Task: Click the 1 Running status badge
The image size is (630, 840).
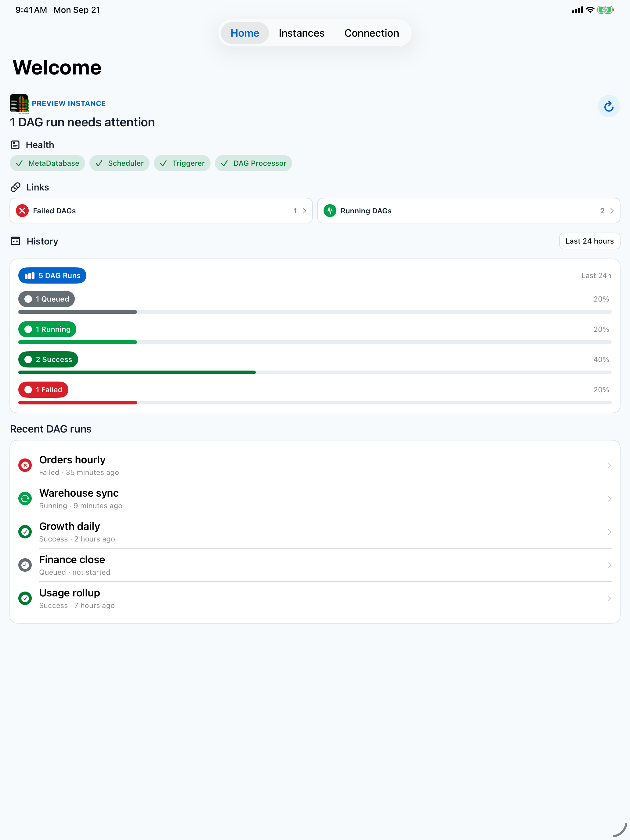Action: (48, 329)
